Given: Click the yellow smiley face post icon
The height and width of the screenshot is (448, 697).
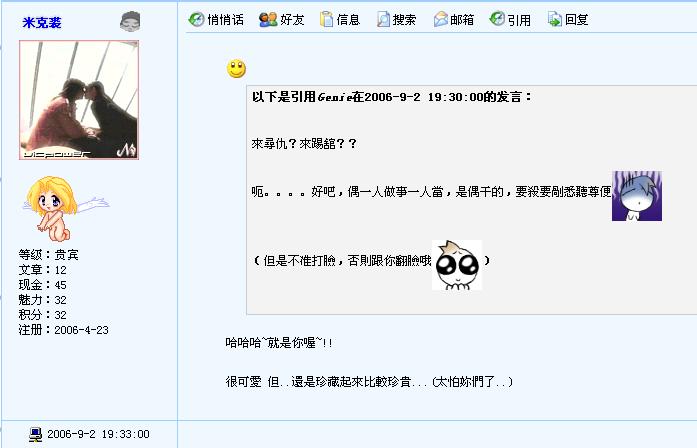Looking at the screenshot, I should coord(236,69).
